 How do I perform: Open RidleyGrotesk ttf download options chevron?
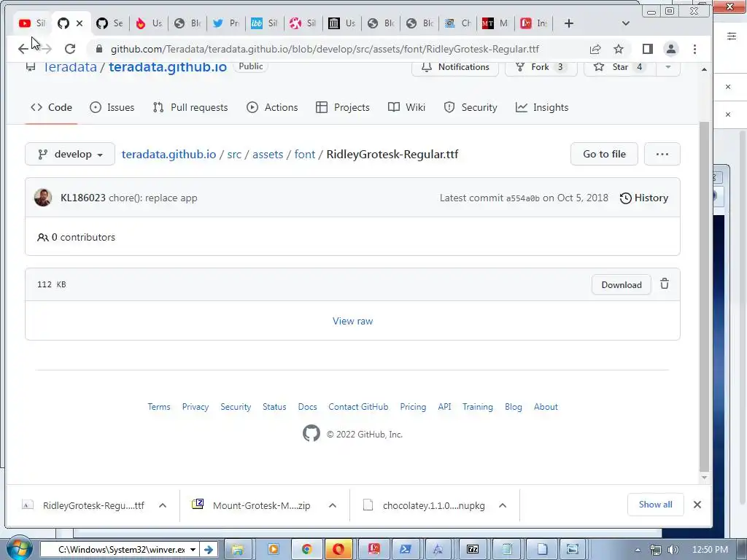pos(163,505)
